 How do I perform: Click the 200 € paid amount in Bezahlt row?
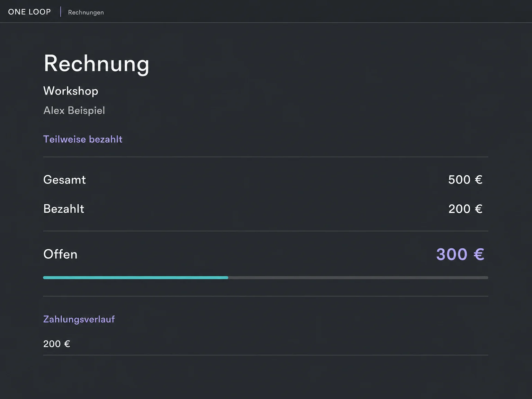pyautogui.click(x=465, y=209)
